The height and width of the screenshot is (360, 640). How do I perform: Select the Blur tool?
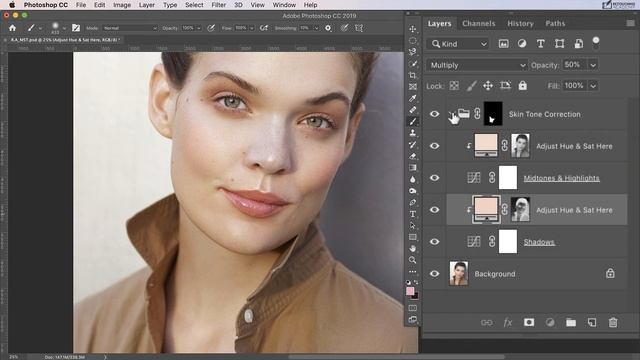tap(413, 179)
